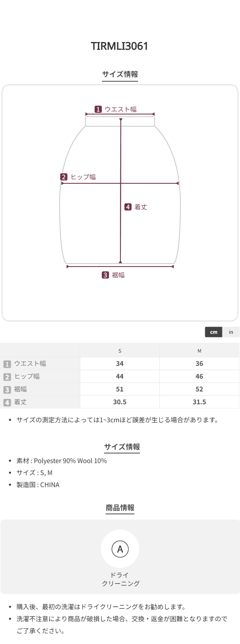This screenshot has height=644, width=240.
Task: Select the M size column header
Action: point(199,351)
